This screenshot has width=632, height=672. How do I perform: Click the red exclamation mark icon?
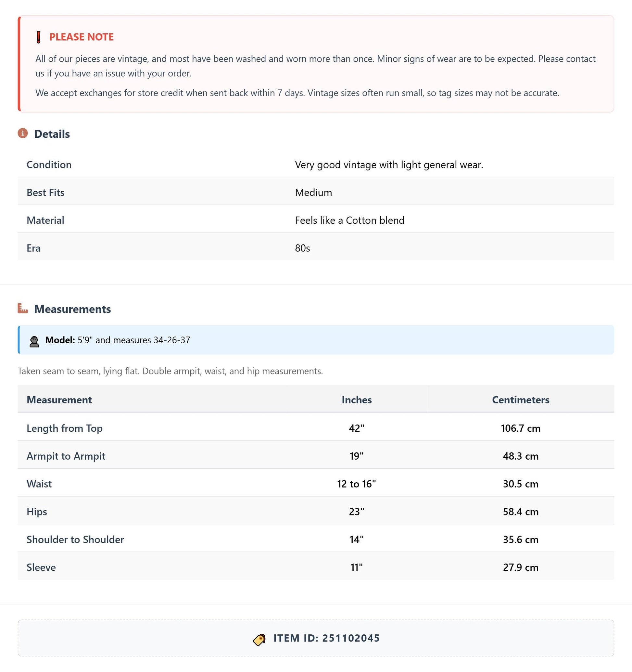[39, 37]
